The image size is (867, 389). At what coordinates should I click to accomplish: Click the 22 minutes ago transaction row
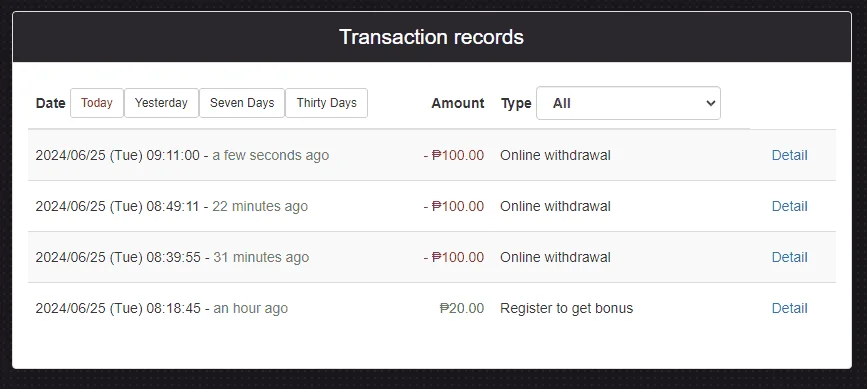pos(432,206)
